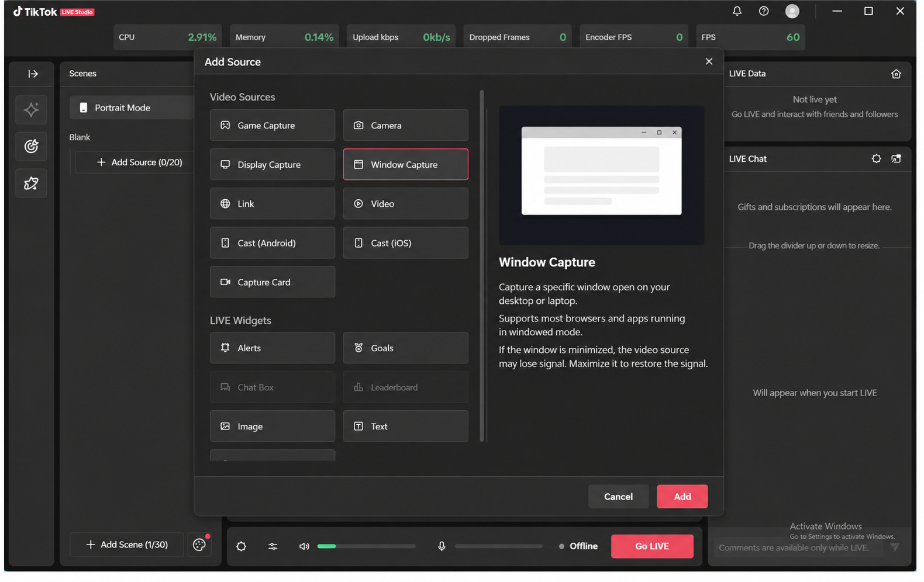The height and width of the screenshot is (582, 924).
Task: Open the palette theme icon
Action: 199,545
